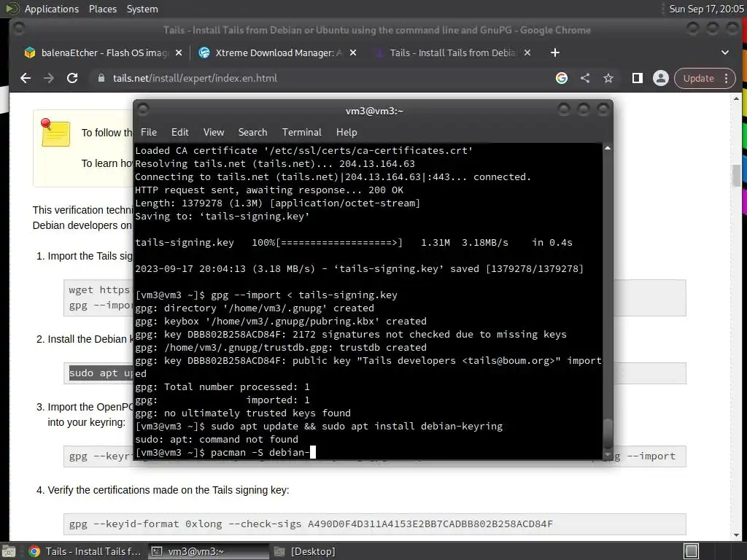Viewport: 747px width, 560px height.
Task: Open terminal Help menu
Action: 347,132
